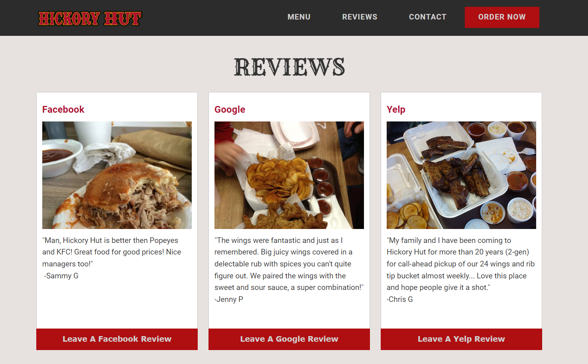The width and height of the screenshot is (588, 364).
Task: Select the Leave A Facebook Review button
Action: point(117,339)
